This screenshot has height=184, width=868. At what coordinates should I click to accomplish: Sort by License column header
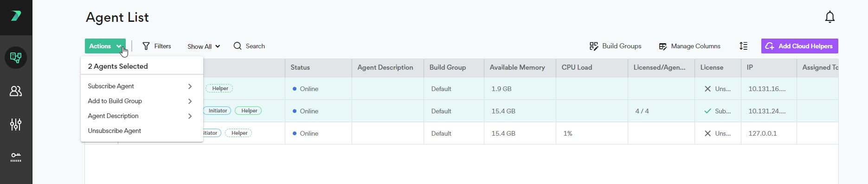tap(712, 67)
